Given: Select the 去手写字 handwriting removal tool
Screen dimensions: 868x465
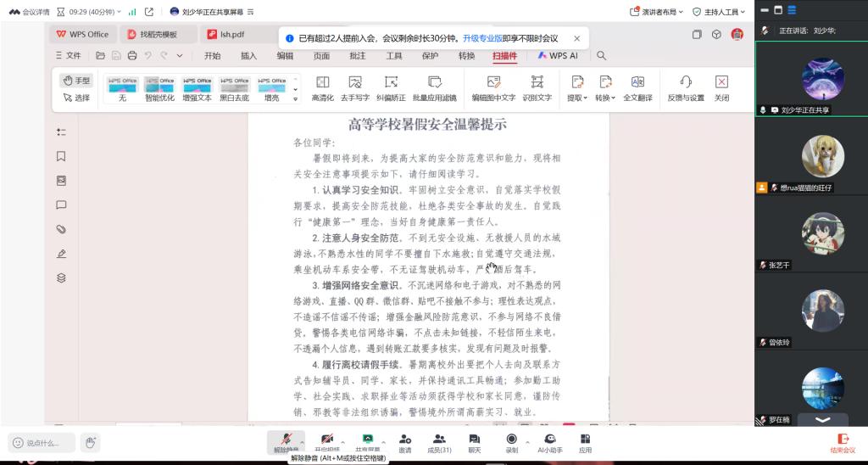Looking at the screenshot, I should point(355,88).
